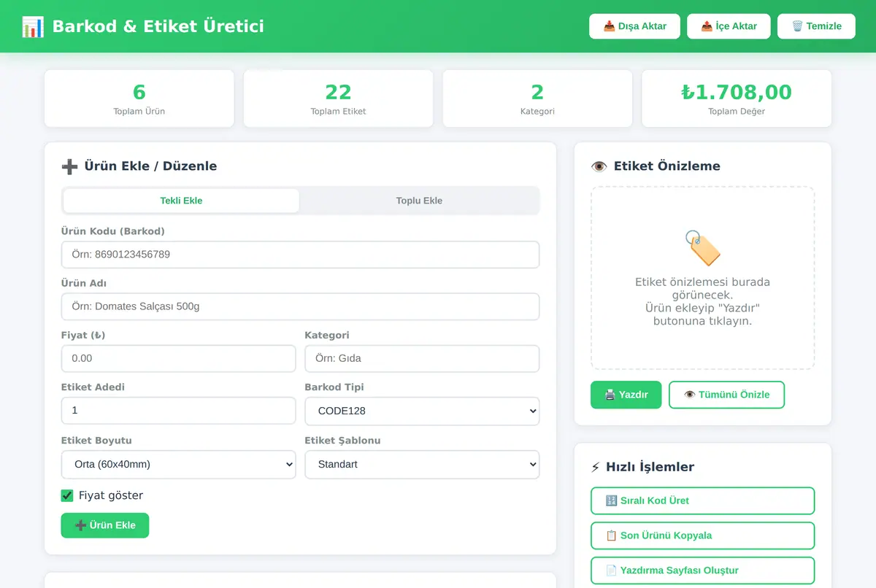The width and height of the screenshot is (876, 588).
Task: Add product with Ürün Ekle button
Action: tap(105, 525)
